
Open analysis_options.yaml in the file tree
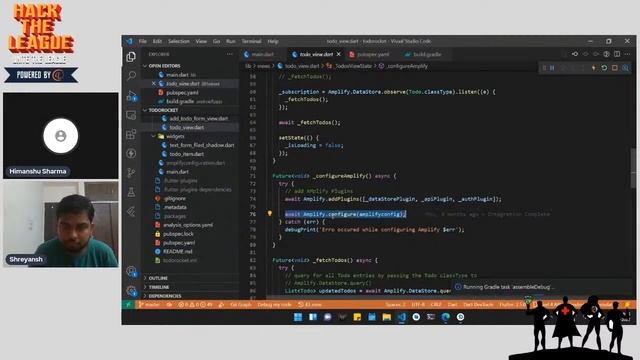coord(188,225)
